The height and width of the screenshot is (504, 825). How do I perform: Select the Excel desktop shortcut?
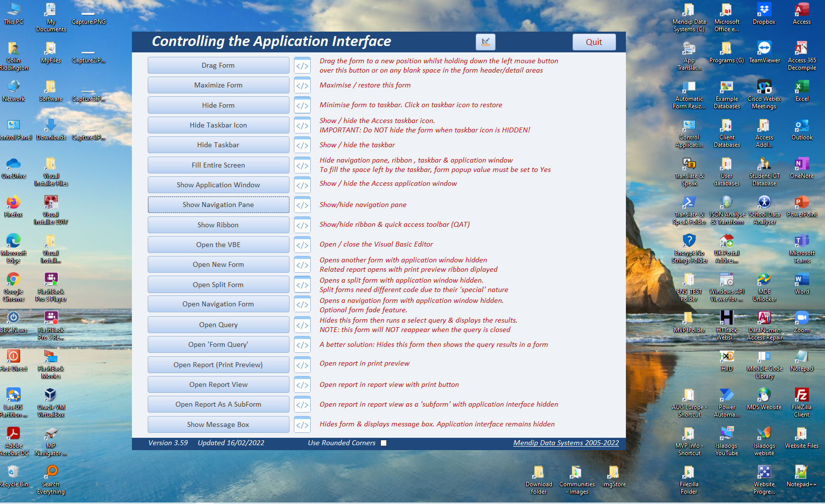click(x=802, y=90)
